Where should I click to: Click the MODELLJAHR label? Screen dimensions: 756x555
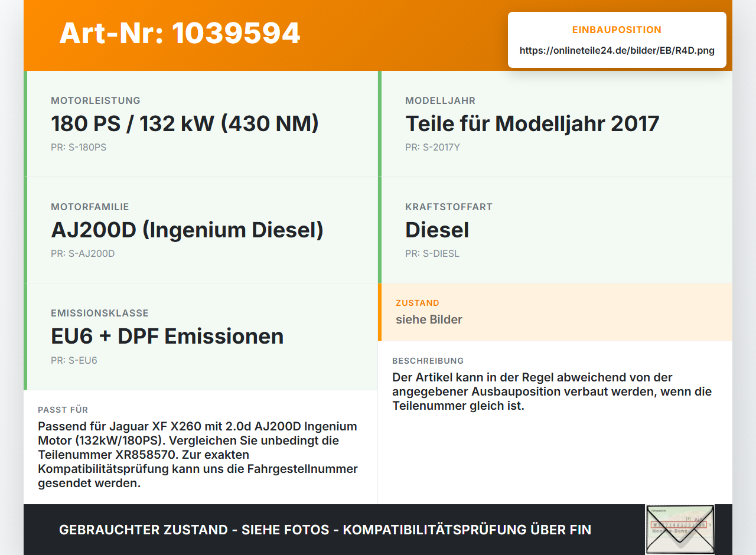440,101
